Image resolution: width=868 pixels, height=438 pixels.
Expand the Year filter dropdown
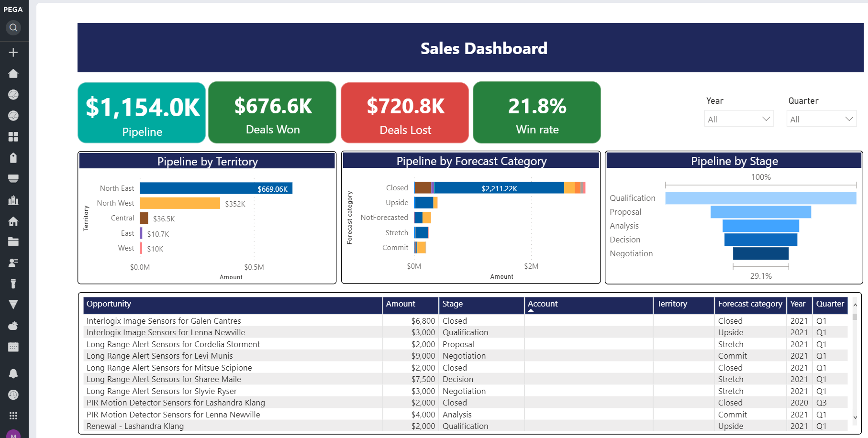739,119
